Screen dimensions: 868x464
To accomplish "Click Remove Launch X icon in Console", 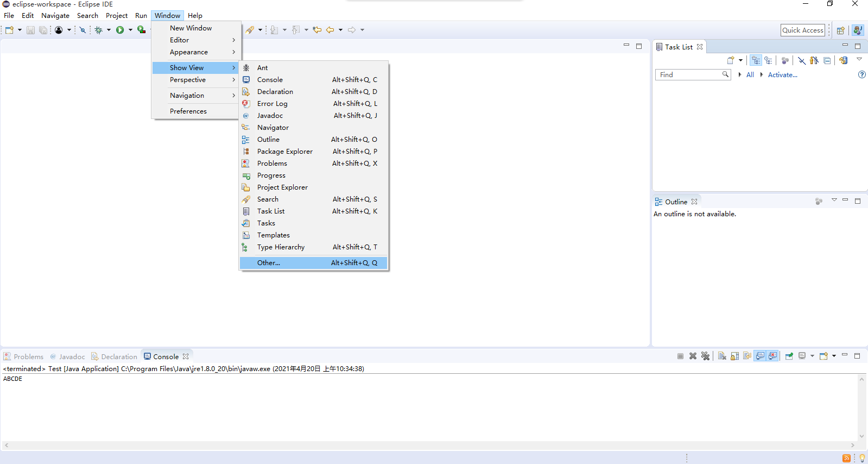I will (x=693, y=356).
